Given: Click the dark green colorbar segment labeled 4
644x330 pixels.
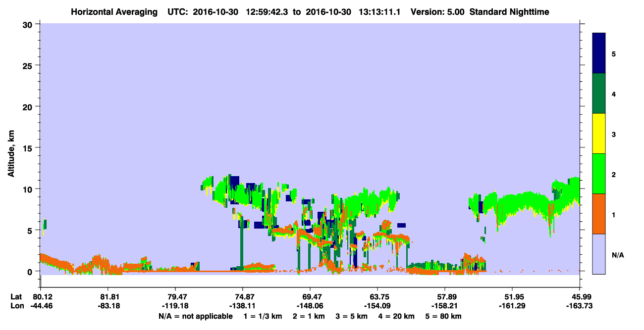Looking at the screenshot, I should (599, 94).
